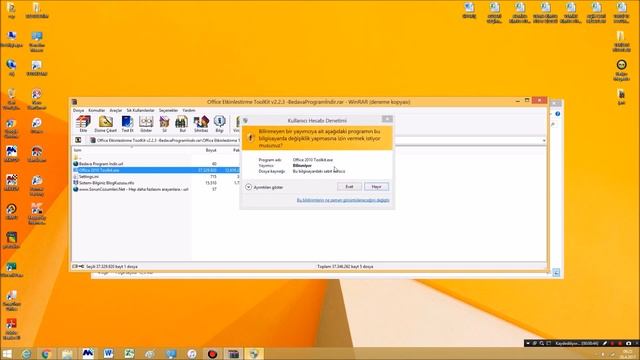Click the camera icon in the recorder toolbar

coord(629,344)
